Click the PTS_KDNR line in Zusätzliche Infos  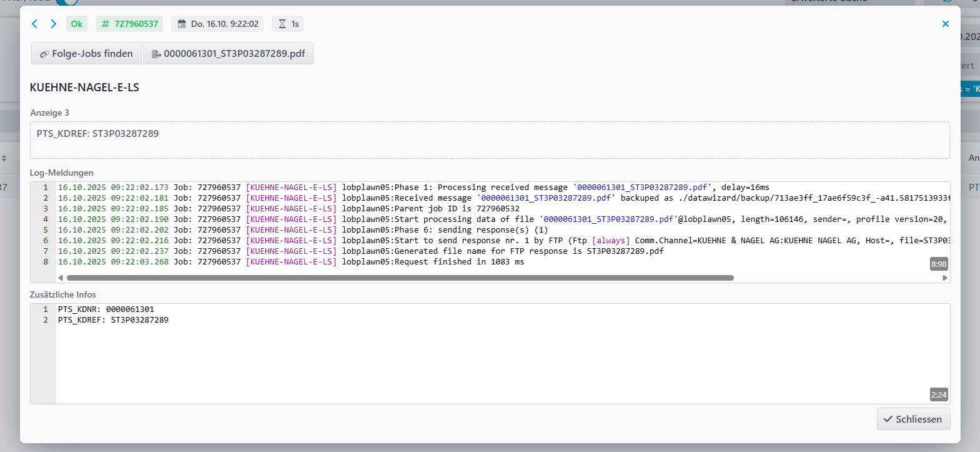pos(106,309)
